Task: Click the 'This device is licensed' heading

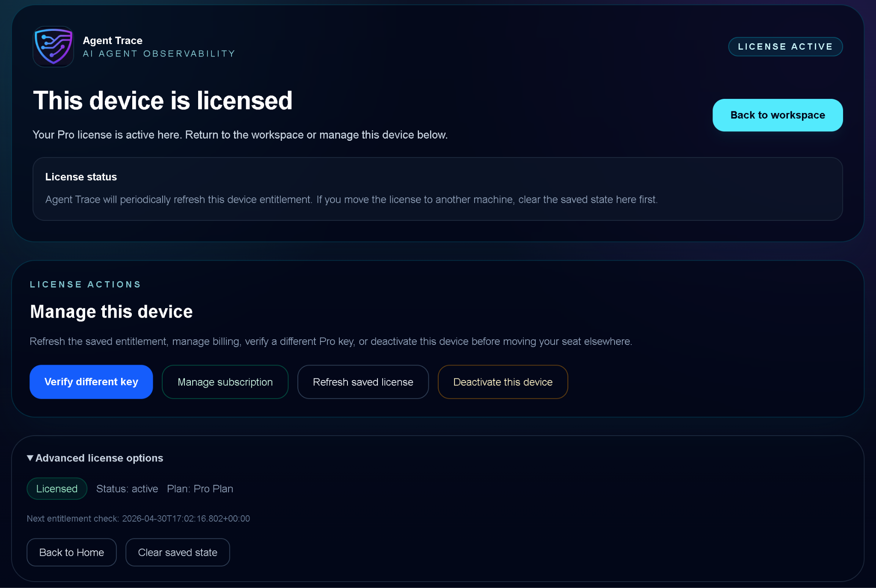Action: point(163,101)
